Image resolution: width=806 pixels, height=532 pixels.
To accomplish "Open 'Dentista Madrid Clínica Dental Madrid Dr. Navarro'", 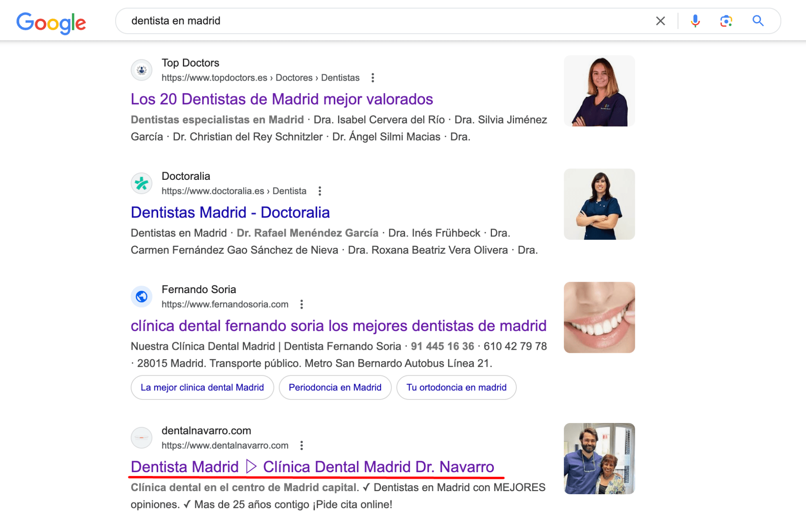I will (312, 467).
